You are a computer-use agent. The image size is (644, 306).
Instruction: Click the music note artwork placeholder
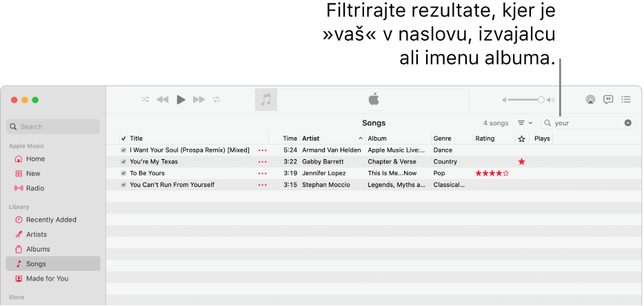[x=266, y=99]
